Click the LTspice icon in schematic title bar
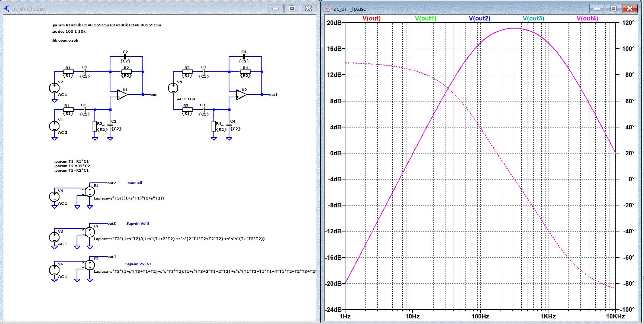 tap(7, 8)
